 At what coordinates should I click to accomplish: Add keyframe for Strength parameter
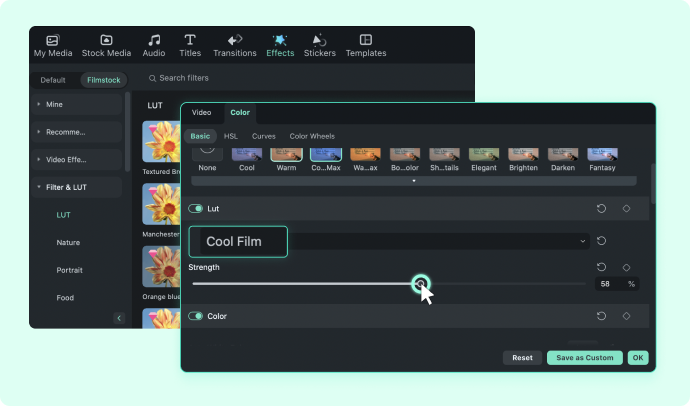626,267
